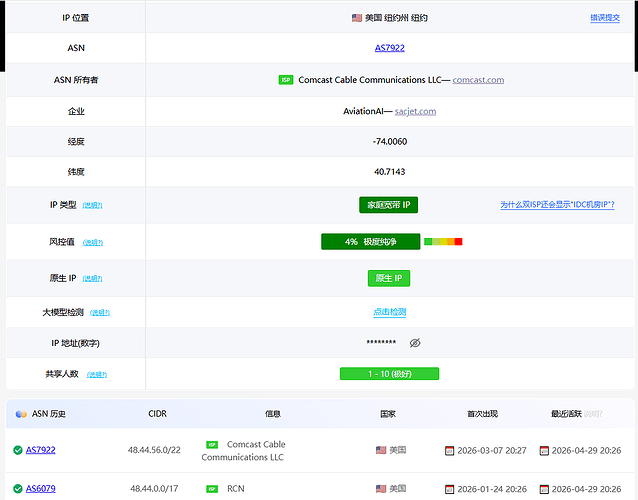Click the faded explanation link in last active header
Screen dimensions: 638x500
pyautogui.click(x=593, y=414)
